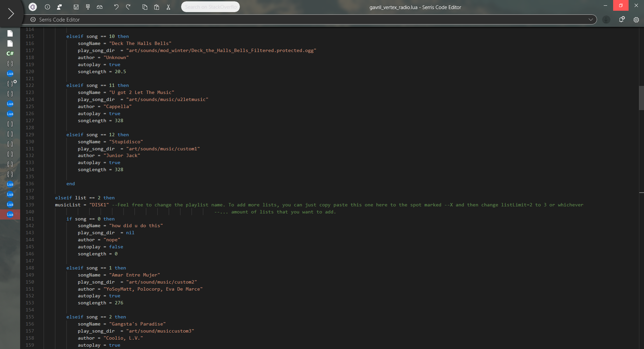Screen dimensions: 644x349
Task: Click "Junior Jack" author string
Action: coord(122,155)
